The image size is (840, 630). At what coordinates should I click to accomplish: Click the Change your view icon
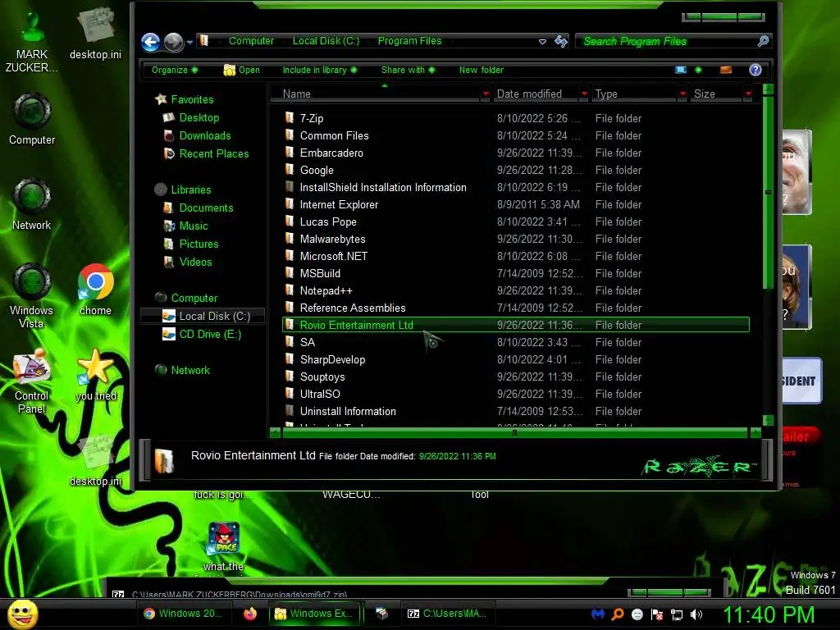pos(680,71)
